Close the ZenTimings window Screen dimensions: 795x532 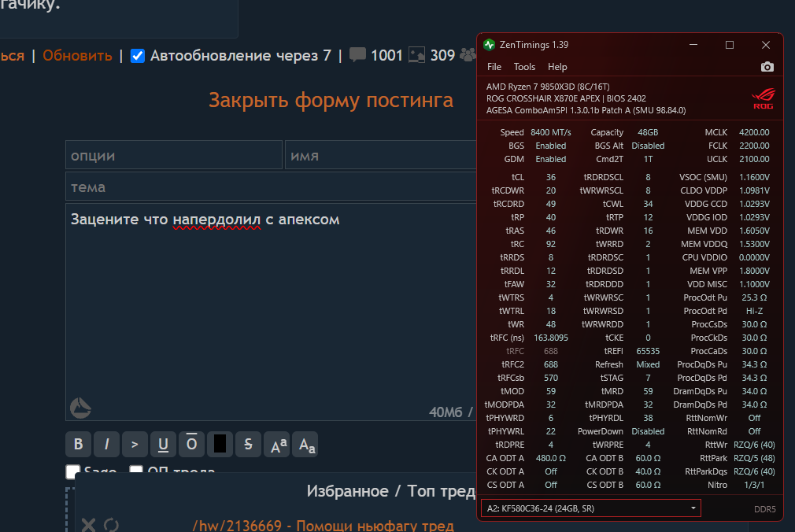pos(766,45)
